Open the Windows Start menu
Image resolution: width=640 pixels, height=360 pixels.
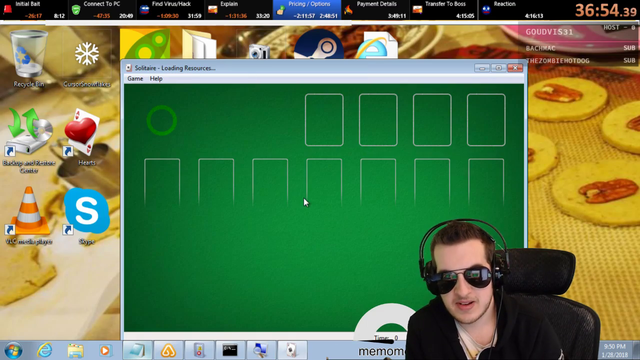coord(13,350)
